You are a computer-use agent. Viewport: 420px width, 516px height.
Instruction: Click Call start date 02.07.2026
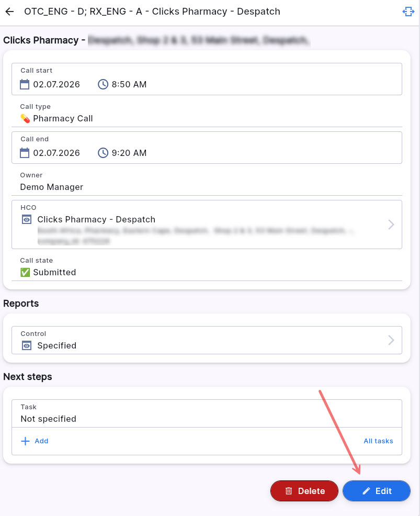tap(56, 84)
